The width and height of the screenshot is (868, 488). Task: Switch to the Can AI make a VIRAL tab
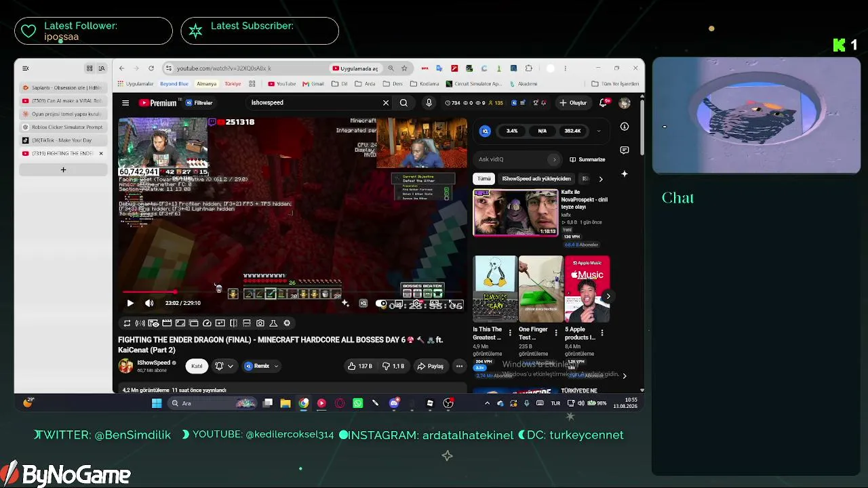click(63, 101)
